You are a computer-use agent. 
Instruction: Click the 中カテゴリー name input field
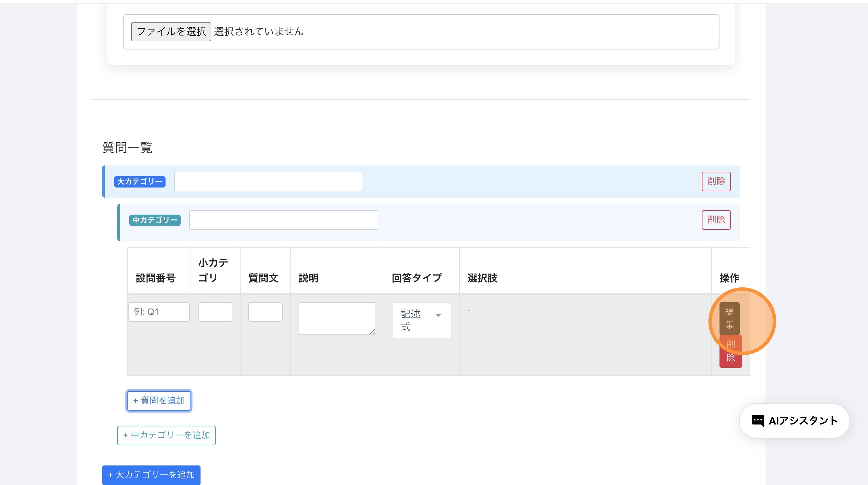click(x=283, y=220)
